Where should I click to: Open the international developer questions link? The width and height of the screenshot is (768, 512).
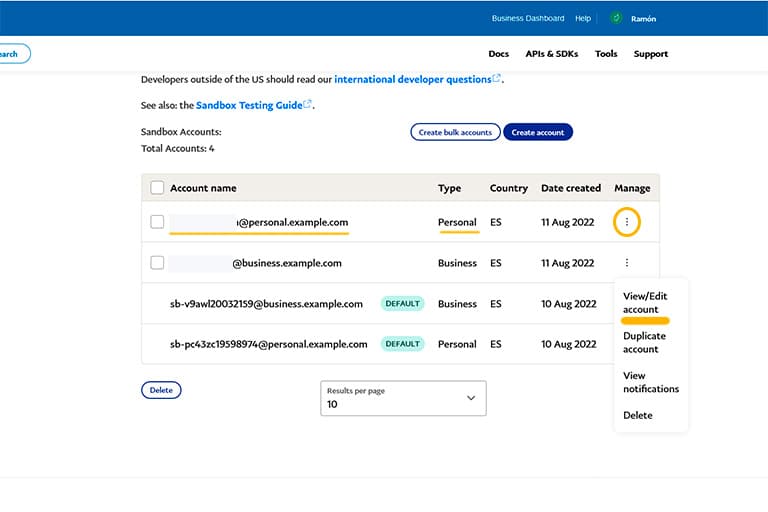click(412, 79)
